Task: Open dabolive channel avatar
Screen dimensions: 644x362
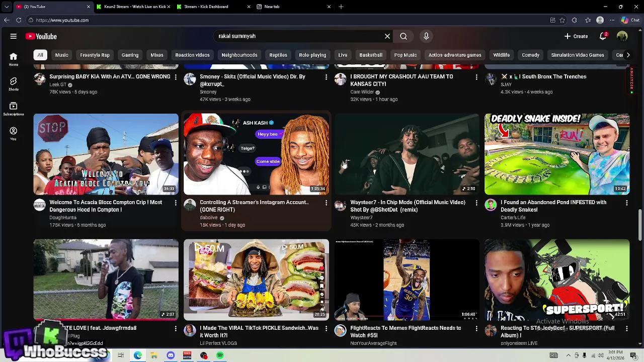Action: (x=190, y=205)
